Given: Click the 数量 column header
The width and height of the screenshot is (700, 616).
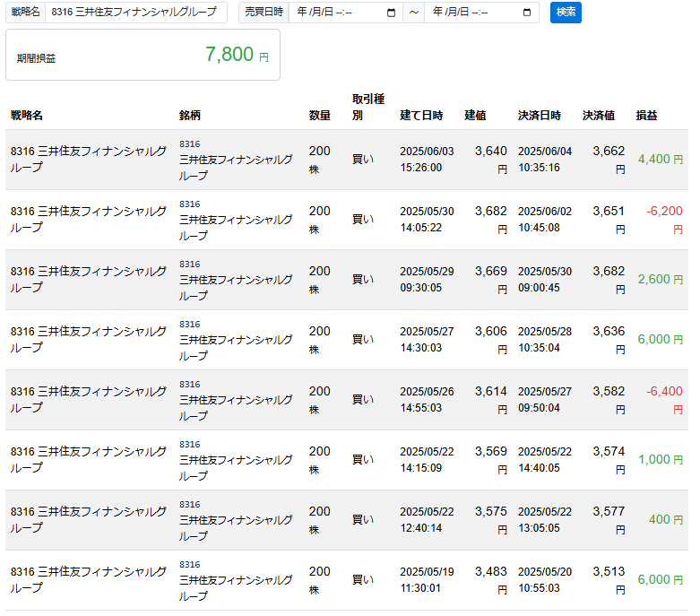Looking at the screenshot, I should (x=320, y=116).
